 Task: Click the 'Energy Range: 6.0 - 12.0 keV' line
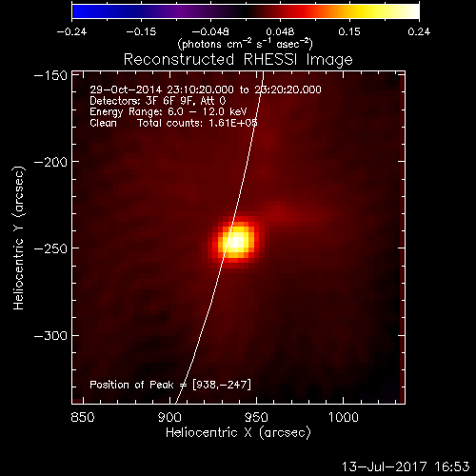click(x=169, y=112)
